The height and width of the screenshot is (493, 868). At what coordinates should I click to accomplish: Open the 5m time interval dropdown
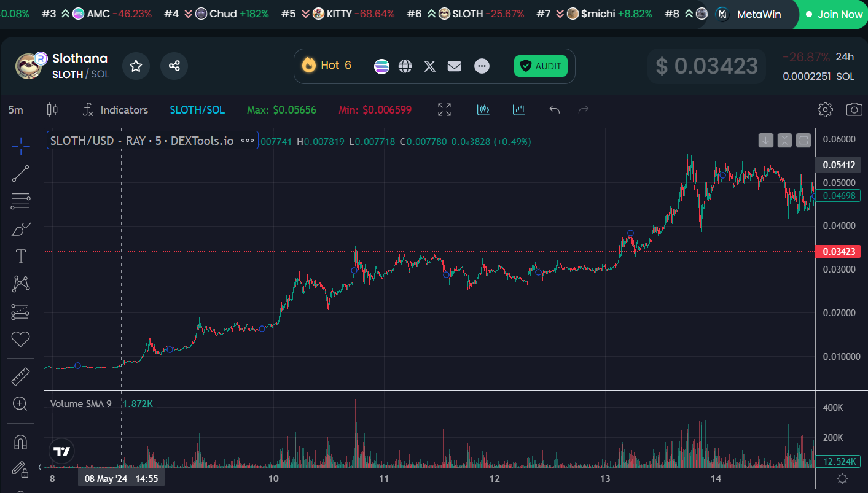[x=16, y=110]
